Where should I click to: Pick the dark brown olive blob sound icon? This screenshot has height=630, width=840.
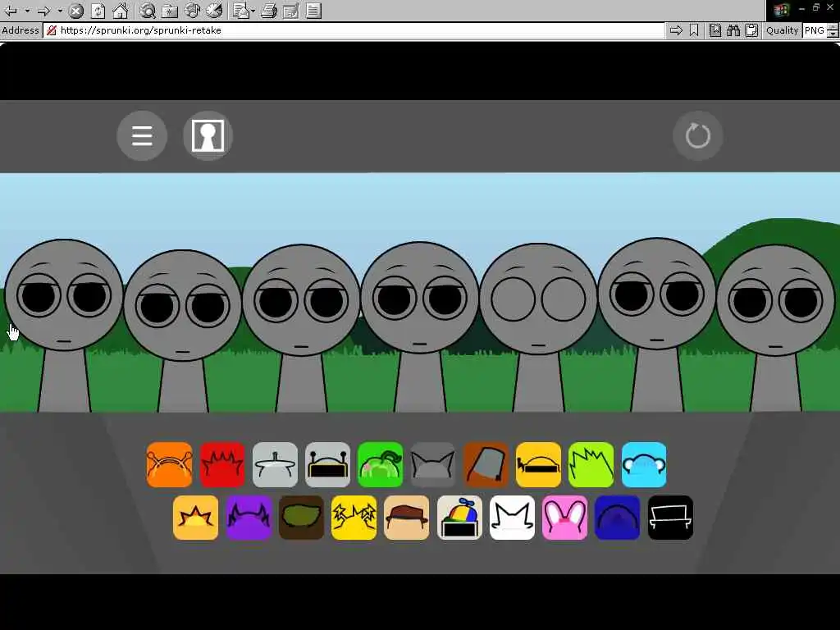(x=301, y=518)
